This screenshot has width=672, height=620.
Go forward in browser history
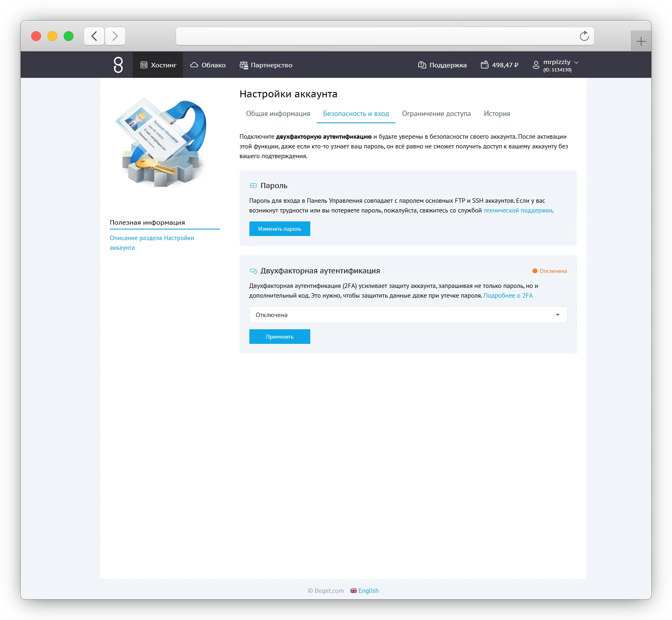tap(115, 36)
